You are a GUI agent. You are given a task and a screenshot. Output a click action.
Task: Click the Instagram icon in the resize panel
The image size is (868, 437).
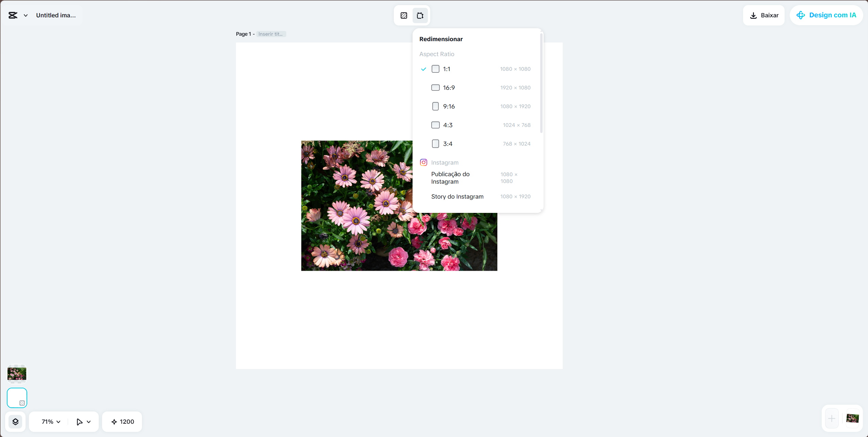coord(423,162)
